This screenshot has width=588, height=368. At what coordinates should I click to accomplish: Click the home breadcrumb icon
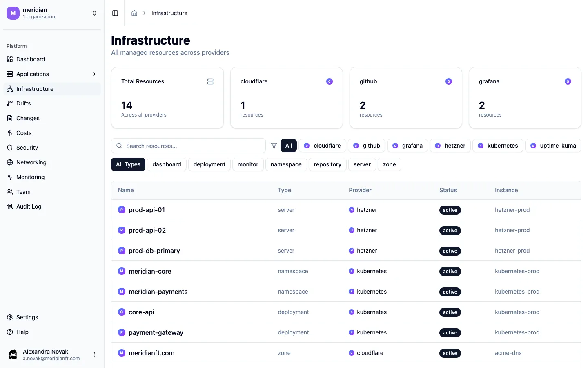pyautogui.click(x=134, y=13)
